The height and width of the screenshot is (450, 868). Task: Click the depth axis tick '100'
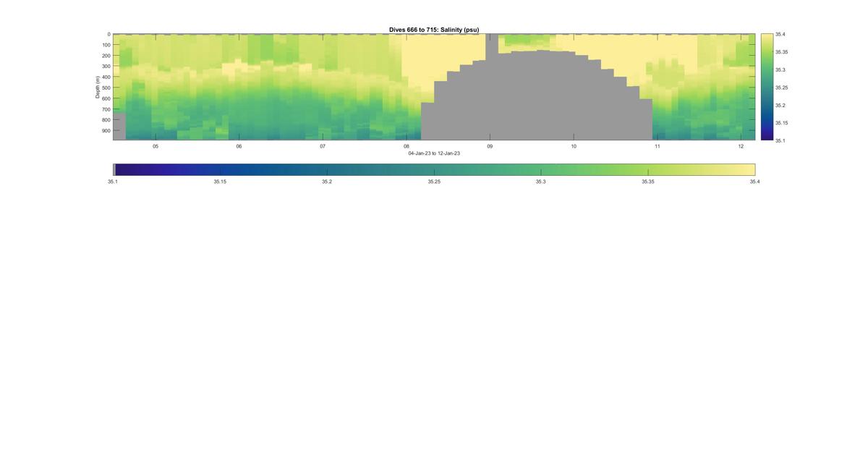tap(106, 45)
